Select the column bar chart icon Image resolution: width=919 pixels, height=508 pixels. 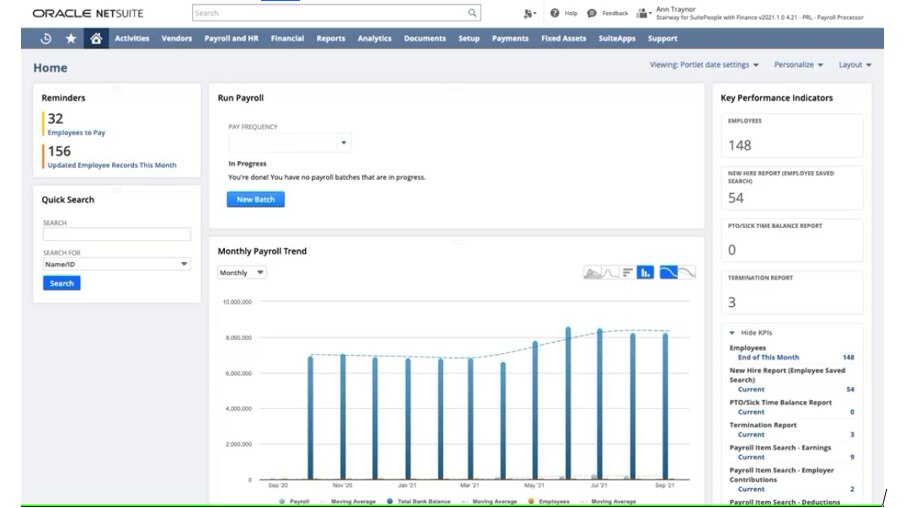click(645, 272)
